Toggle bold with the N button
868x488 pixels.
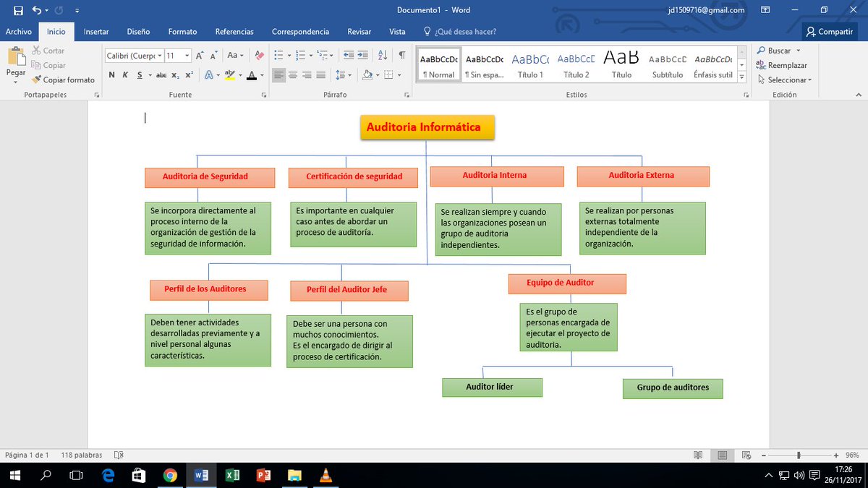click(112, 74)
